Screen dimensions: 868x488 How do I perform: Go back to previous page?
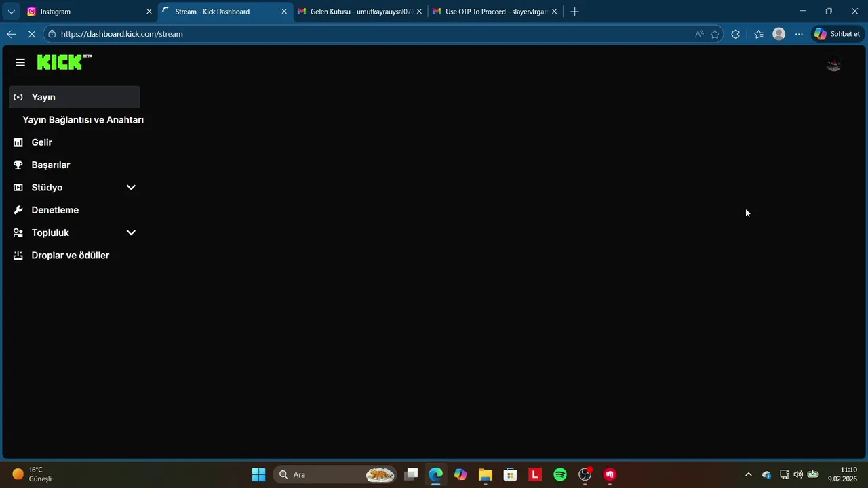[x=12, y=34]
